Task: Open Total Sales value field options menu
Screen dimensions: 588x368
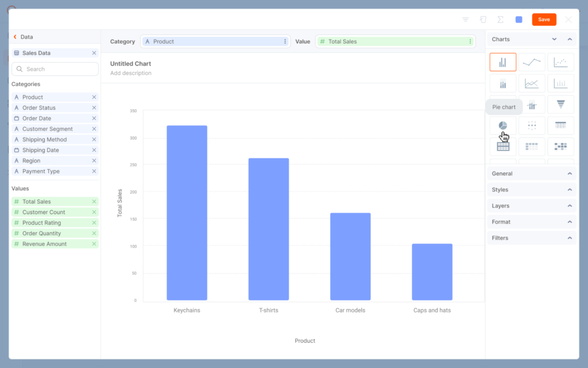Action: (470, 41)
